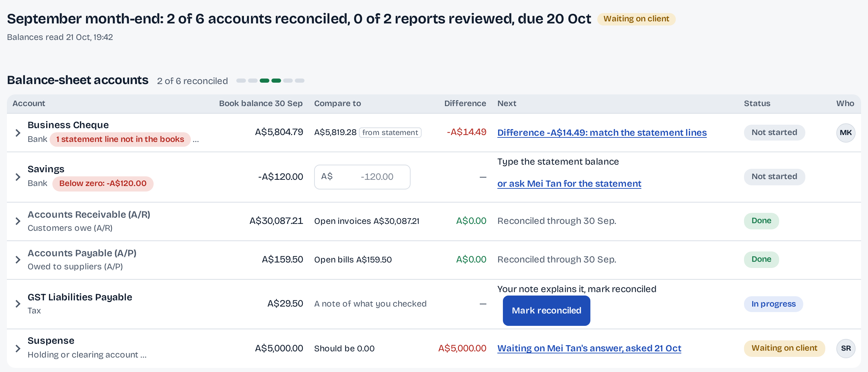Click the 'Next' column header
Screen dimensions: 868x372
point(507,103)
